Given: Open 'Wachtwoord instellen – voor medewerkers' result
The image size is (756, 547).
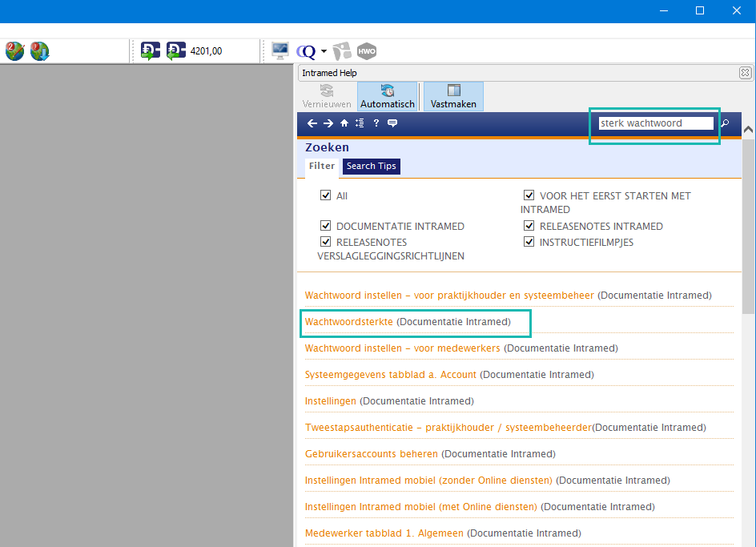Looking at the screenshot, I should 403,348.
